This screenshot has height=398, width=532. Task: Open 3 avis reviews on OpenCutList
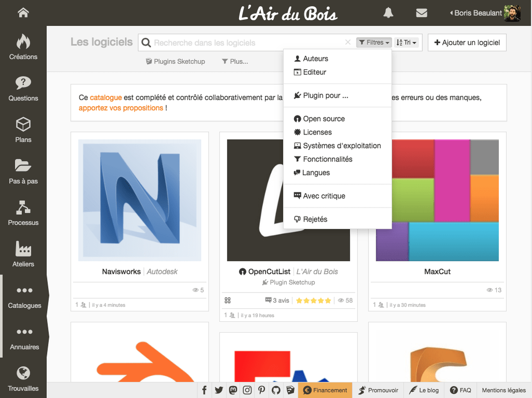coord(277,300)
